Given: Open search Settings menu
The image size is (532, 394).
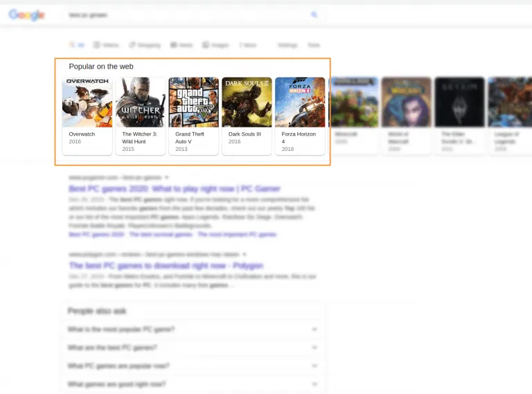Looking at the screenshot, I should pyautogui.click(x=287, y=45).
